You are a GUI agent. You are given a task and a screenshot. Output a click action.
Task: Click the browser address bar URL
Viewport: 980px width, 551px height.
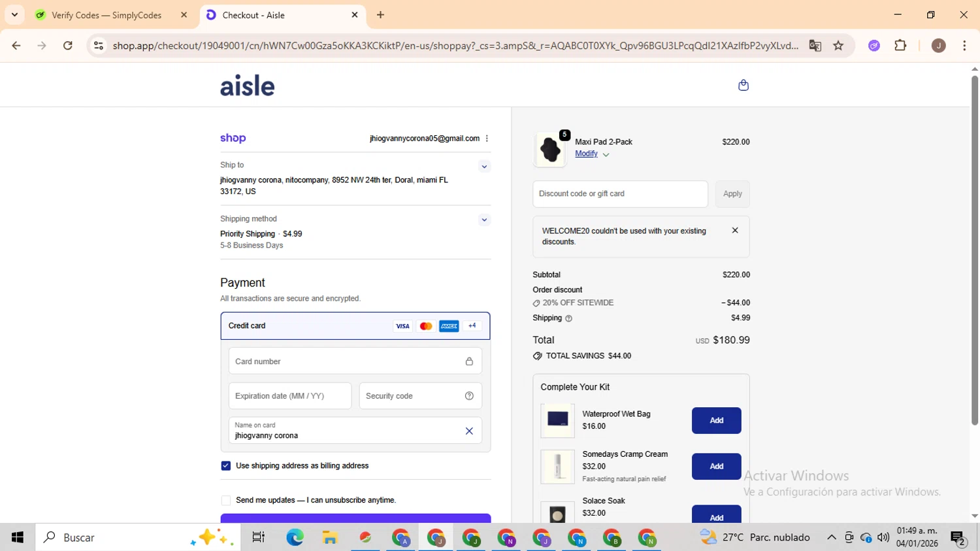tap(455, 46)
